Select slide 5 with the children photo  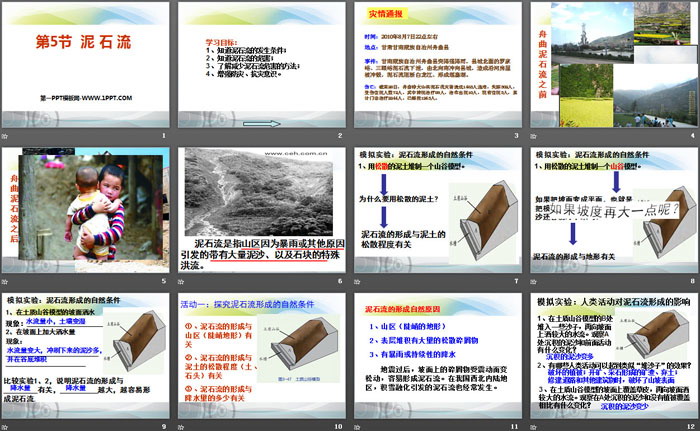click(87, 212)
